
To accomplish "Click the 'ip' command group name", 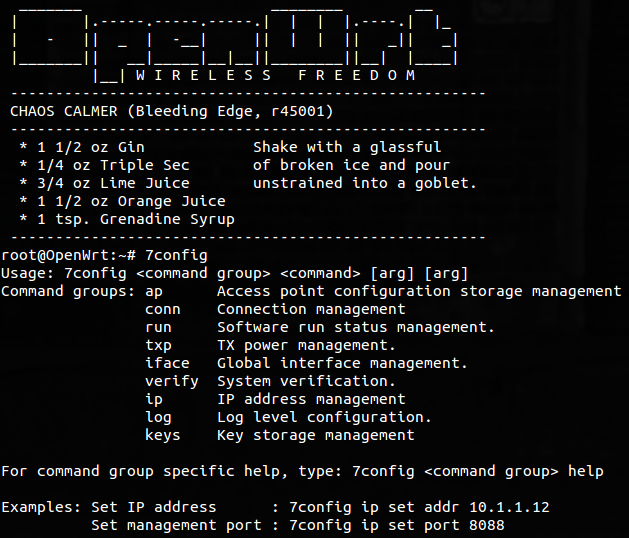I will tap(154, 400).
